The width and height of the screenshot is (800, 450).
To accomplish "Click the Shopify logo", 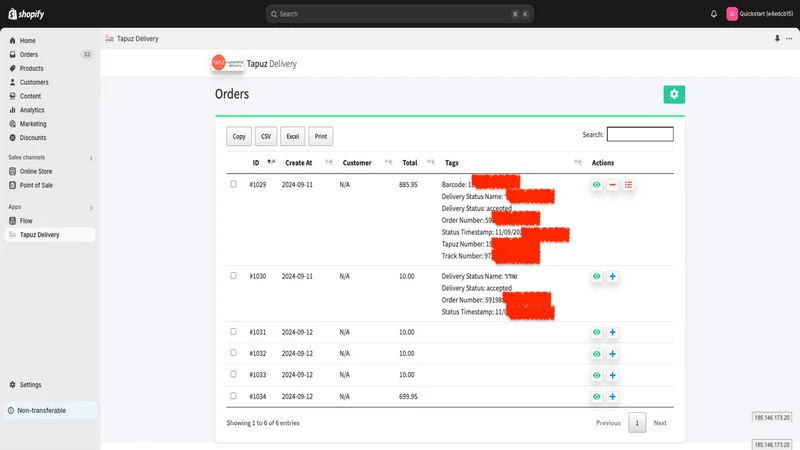I will point(26,14).
